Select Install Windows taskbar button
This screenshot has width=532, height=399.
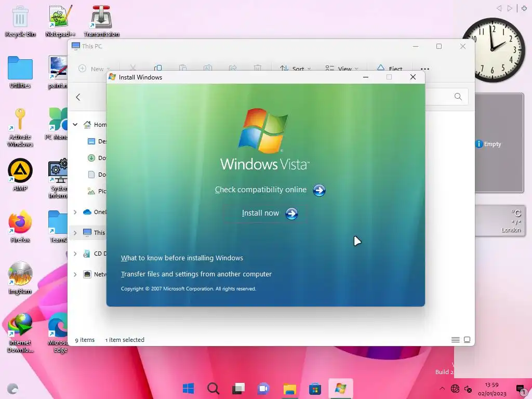341,388
